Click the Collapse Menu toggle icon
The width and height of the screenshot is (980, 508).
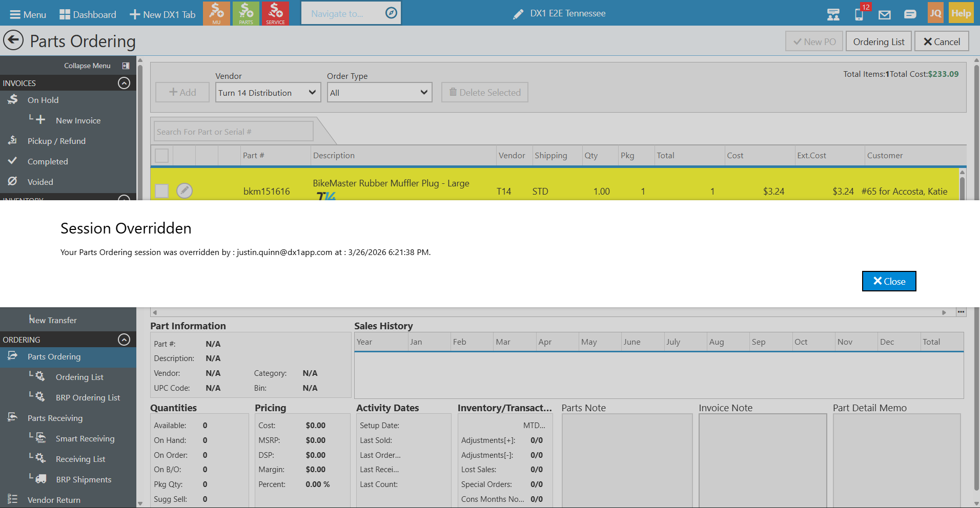point(126,66)
